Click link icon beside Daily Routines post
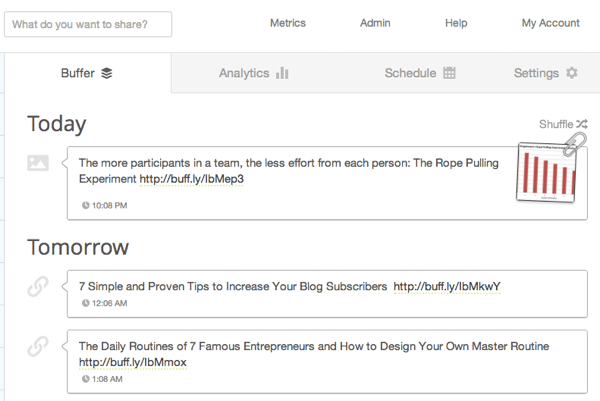 pyautogui.click(x=38, y=346)
